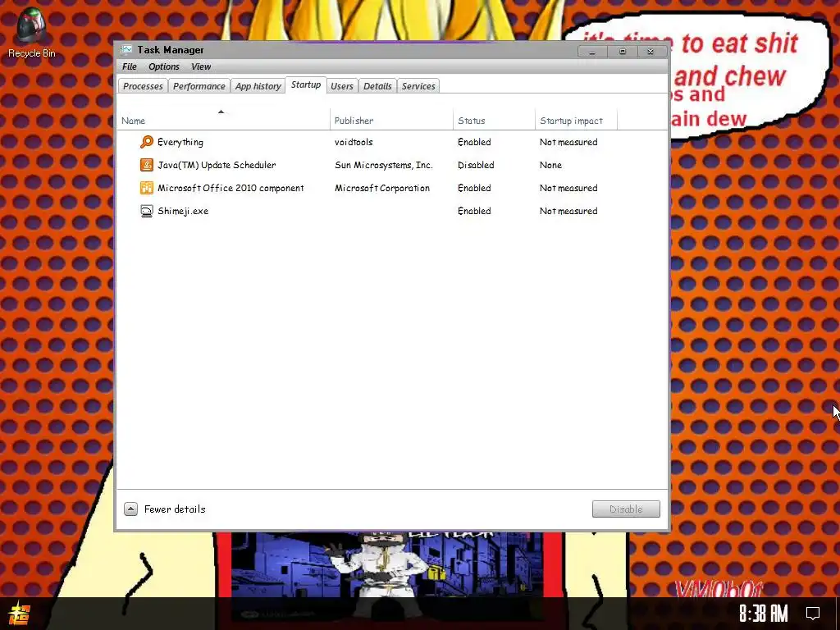Select the Everything startup entry name
Viewport: 840px width, 630px height.
[180, 142]
